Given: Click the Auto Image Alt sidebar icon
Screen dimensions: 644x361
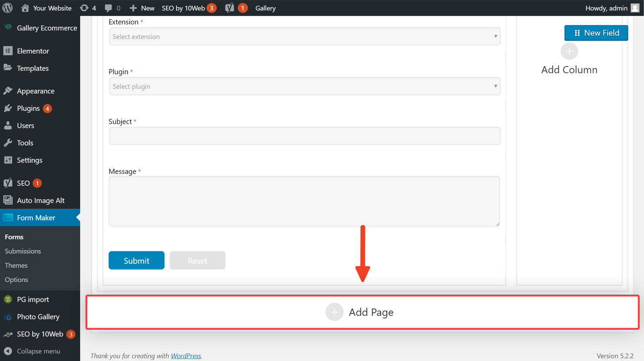Looking at the screenshot, I should (x=9, y=200).
